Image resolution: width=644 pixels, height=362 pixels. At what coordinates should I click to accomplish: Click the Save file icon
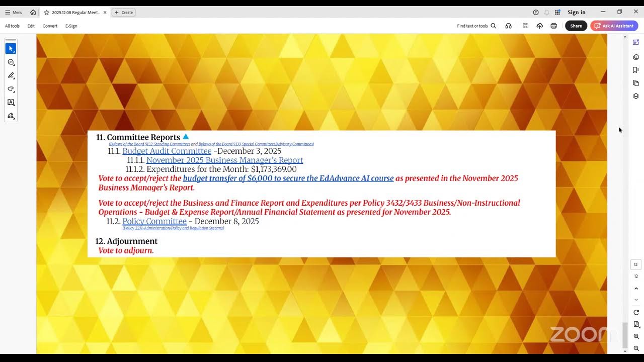525,26
